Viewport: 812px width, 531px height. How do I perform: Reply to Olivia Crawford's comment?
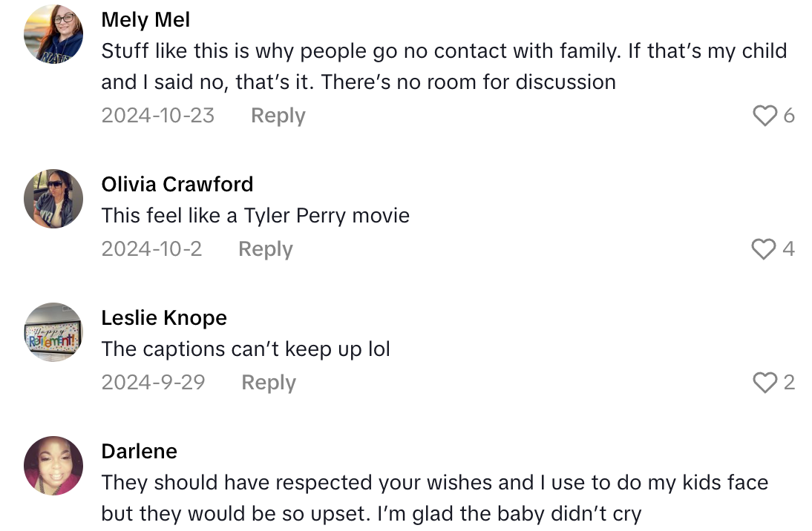click(x=265, y=249)
